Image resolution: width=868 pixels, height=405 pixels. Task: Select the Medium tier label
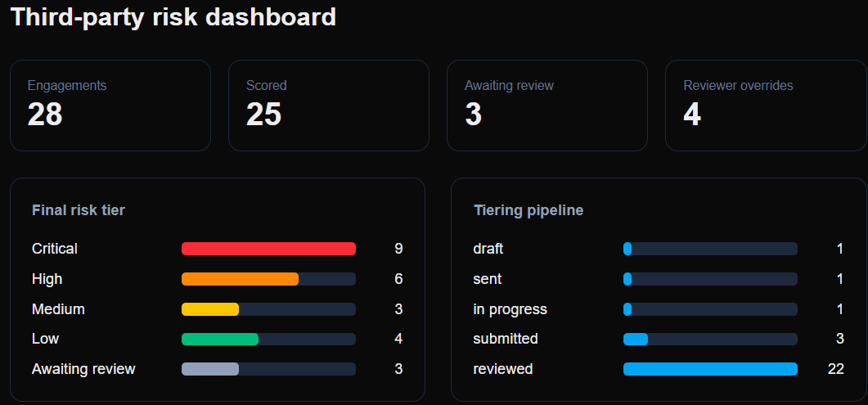click(58, 308)
